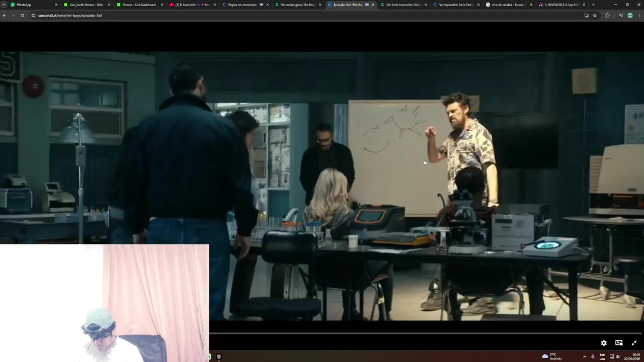Close the Episodio 5x3 The Boys tab
Viewport: 644px width, 362px height.
pyautogui.click(x=373, y=5)
